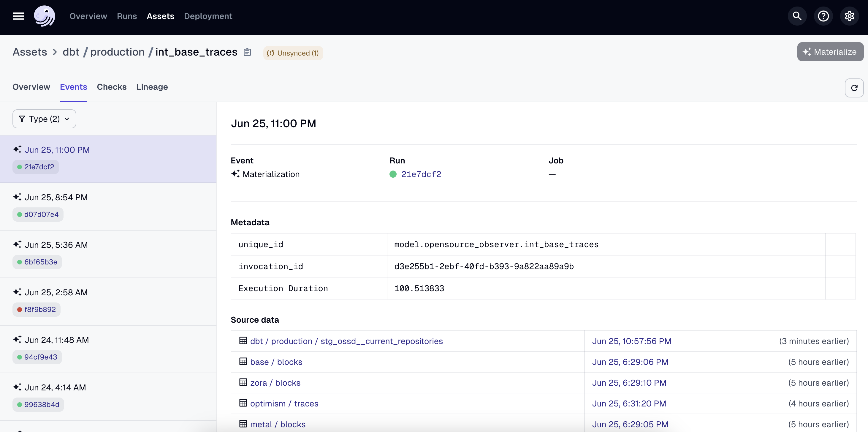Image resolution: width=868 pixels, height=432 pixels.
Task: Select the Jun 25, 2:58 AM failed event
Action: click(x=56, y=292)
